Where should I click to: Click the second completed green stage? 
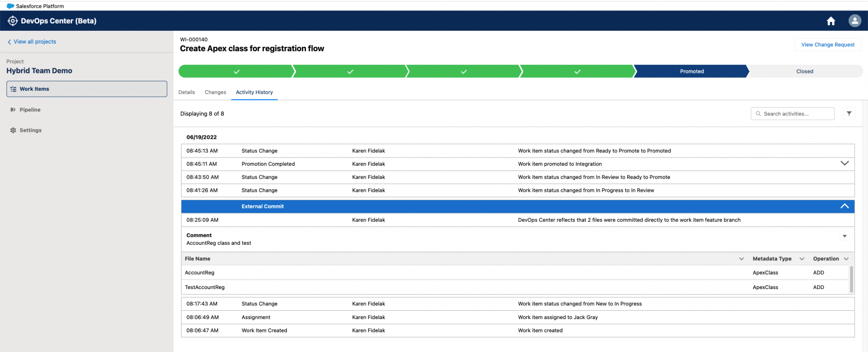[x=350, y=71]
